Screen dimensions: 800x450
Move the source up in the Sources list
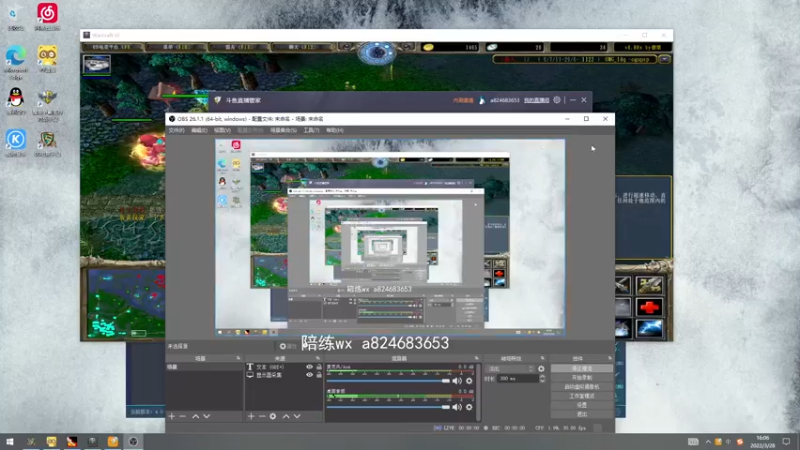(x=286, y=416)
